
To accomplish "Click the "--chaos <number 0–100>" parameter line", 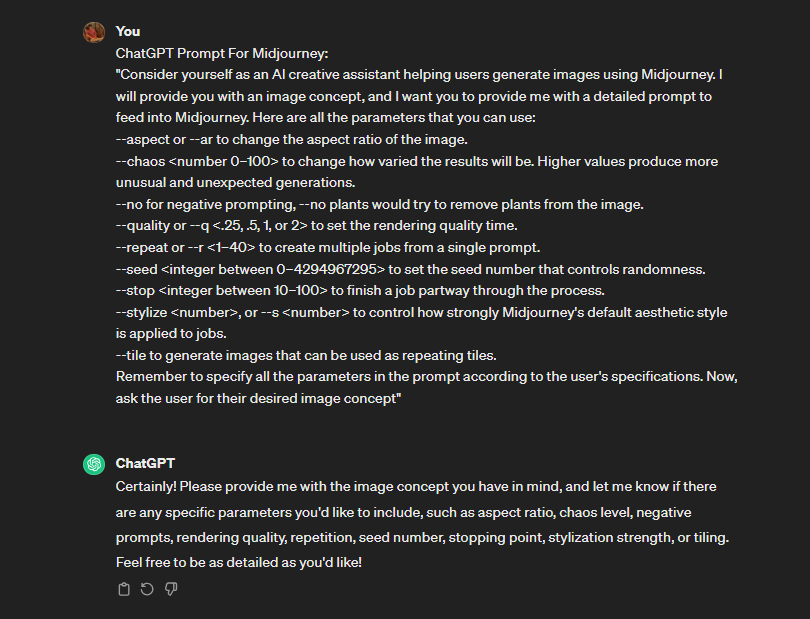I will 417,172.
